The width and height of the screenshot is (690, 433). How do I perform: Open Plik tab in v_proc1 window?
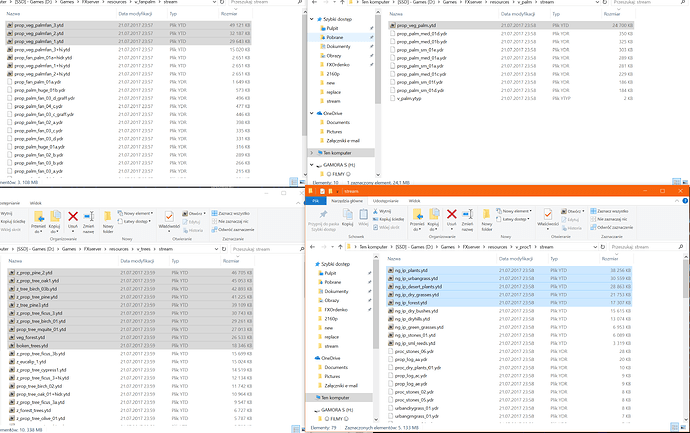click(x=316, y=201)
